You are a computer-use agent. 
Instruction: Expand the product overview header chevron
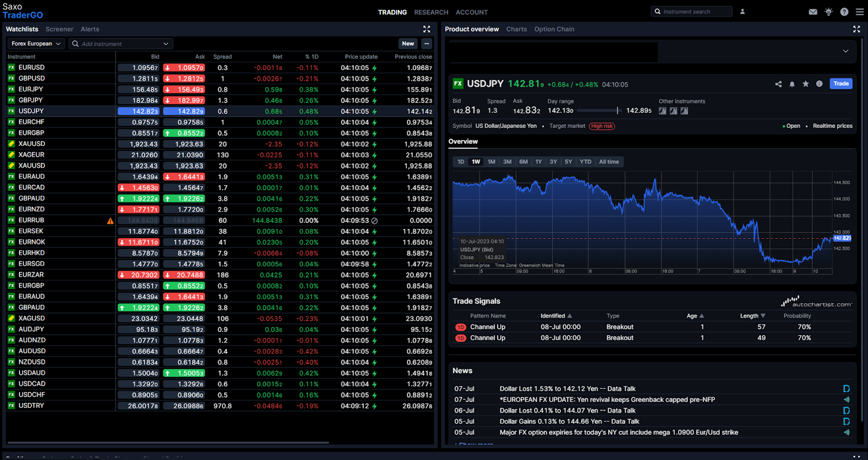[x=845, y=51]
